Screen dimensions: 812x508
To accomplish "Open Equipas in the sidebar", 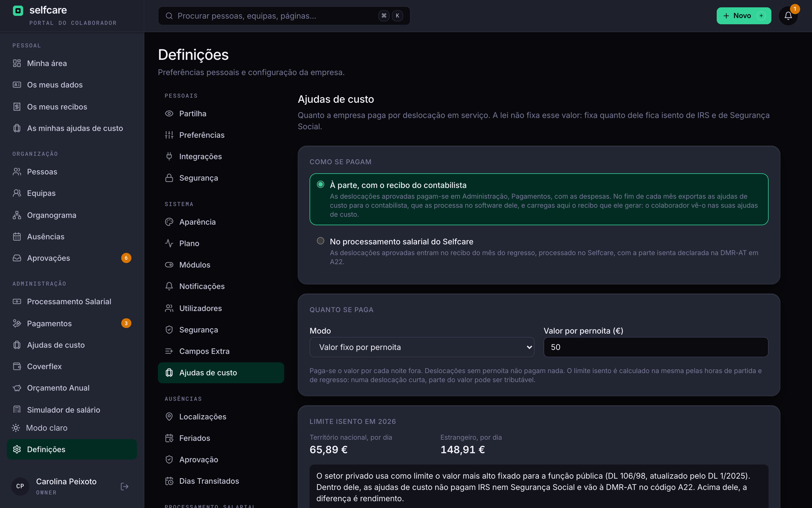I will 72,193.
